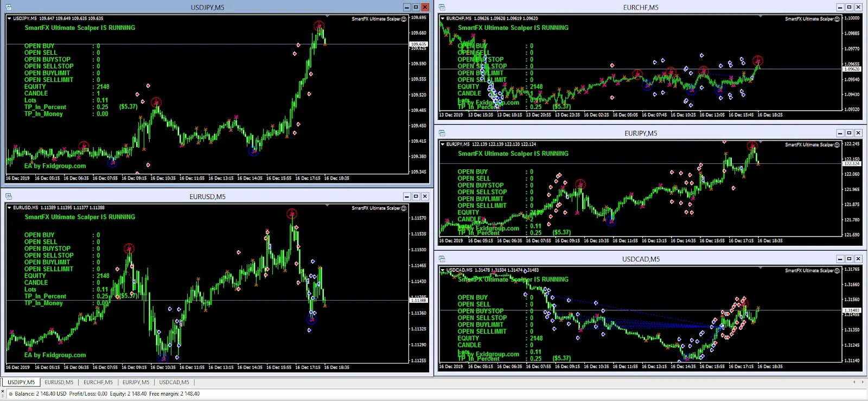The width and height of the screenshot is (868, 401).
Task: Maximize the EURCHF,M5 chart window
Action: tap(850, 7)
